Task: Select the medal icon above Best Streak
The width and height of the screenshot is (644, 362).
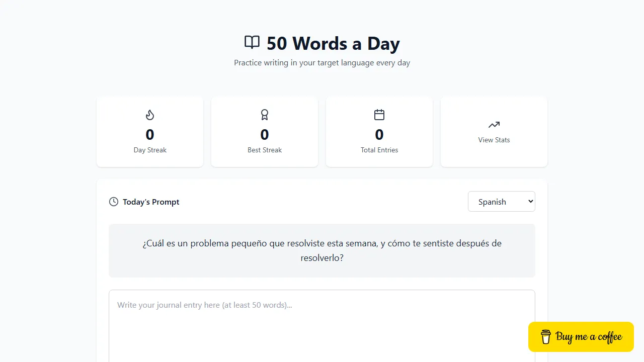Action: [x=264, y=115]
